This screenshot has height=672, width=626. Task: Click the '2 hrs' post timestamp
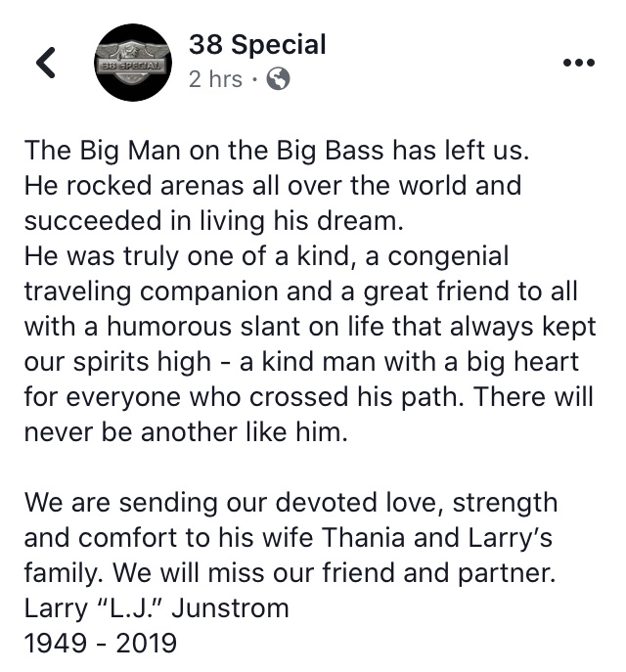coord(215,79)
